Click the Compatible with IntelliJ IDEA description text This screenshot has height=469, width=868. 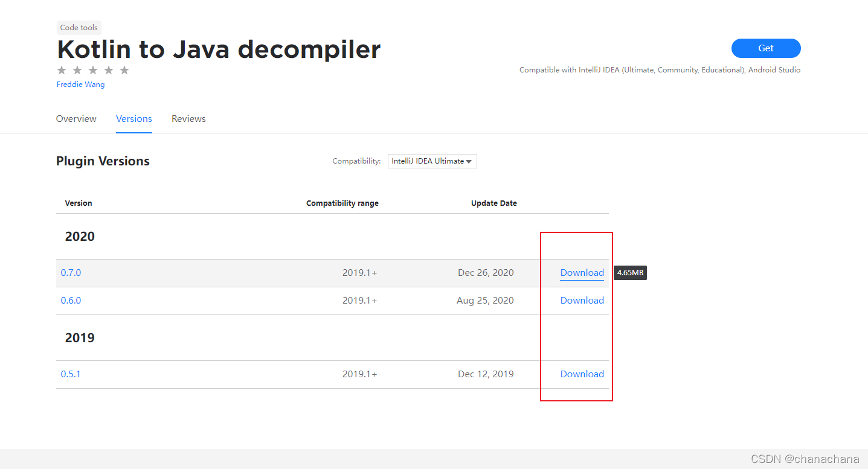point(660,70)
